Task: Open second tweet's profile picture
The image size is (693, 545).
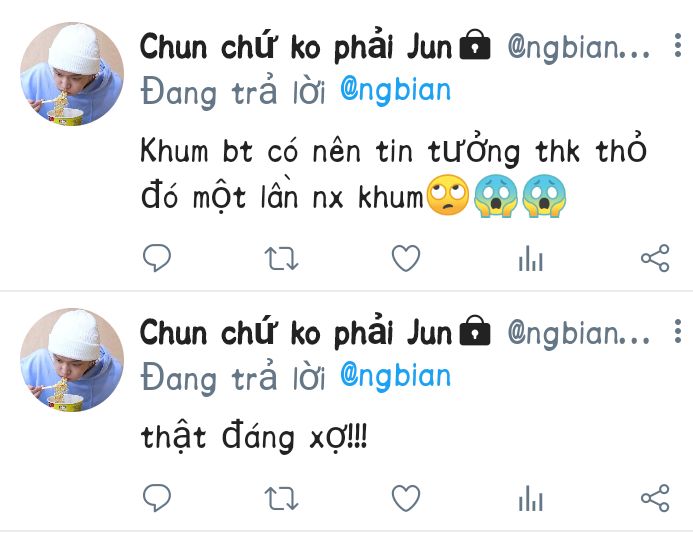Action: pyautogui.click(x=72, y=360)
